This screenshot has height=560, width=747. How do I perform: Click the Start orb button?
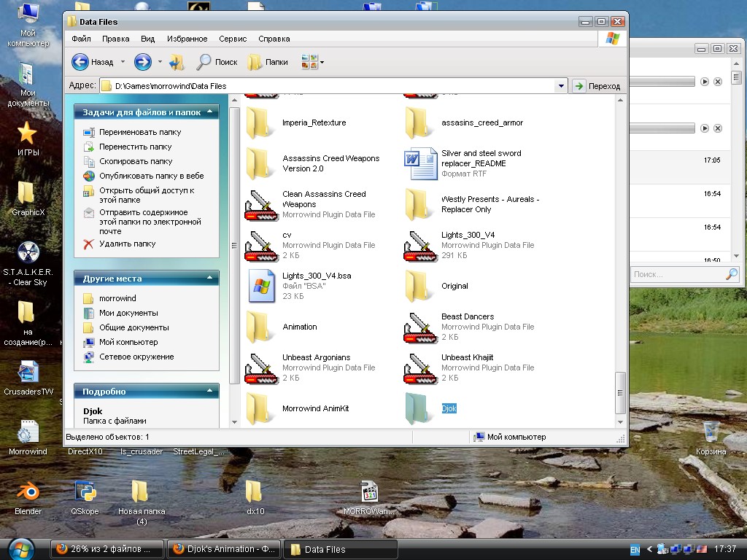point(21,549)
